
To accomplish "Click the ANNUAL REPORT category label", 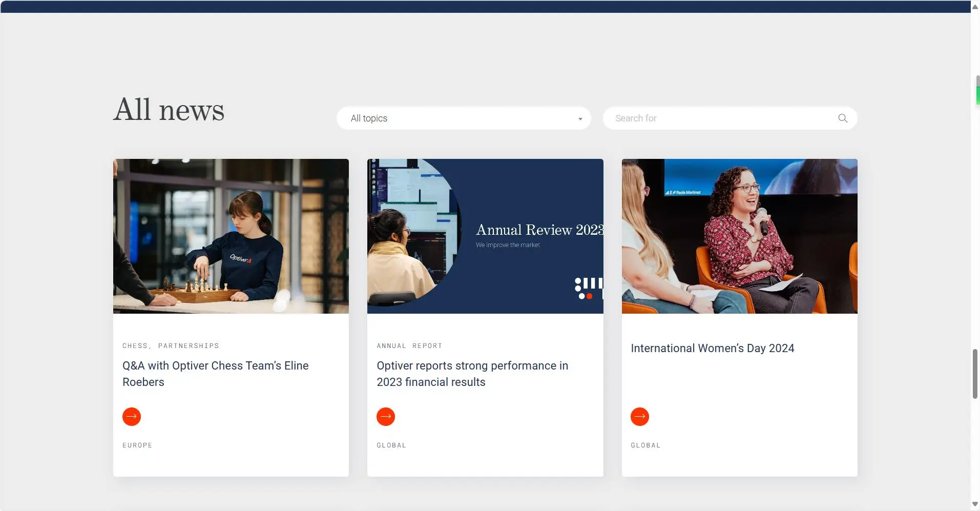I will [x=409, y=346].
